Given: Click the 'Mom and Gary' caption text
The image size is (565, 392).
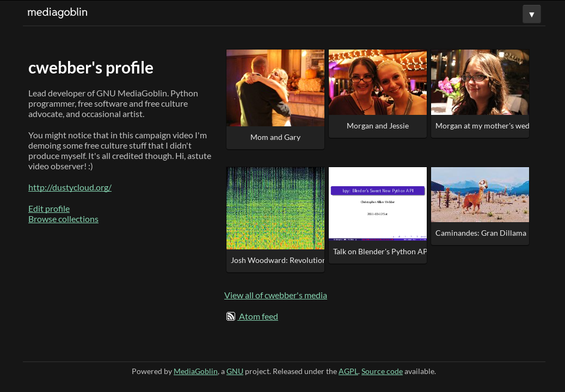Looking at the screenshot, I should tap(275, 137).
